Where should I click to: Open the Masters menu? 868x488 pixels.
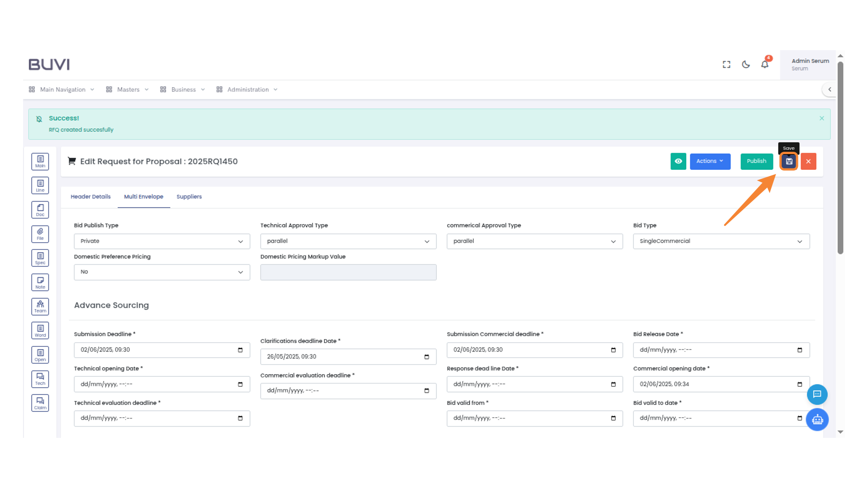click(128, 89)
